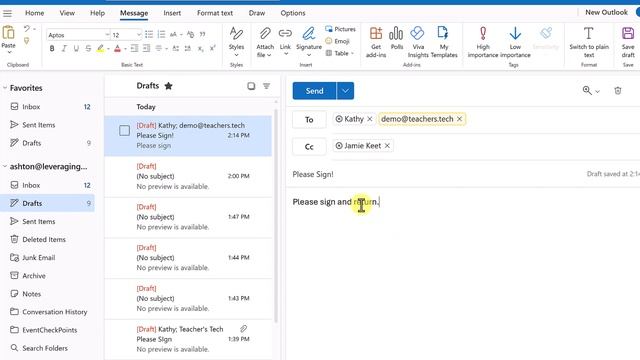Open My Templates
640x360 pixels.
444,42
